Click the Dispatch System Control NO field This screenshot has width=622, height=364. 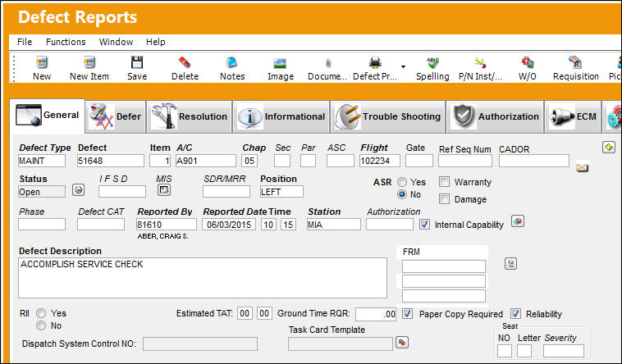200,344
